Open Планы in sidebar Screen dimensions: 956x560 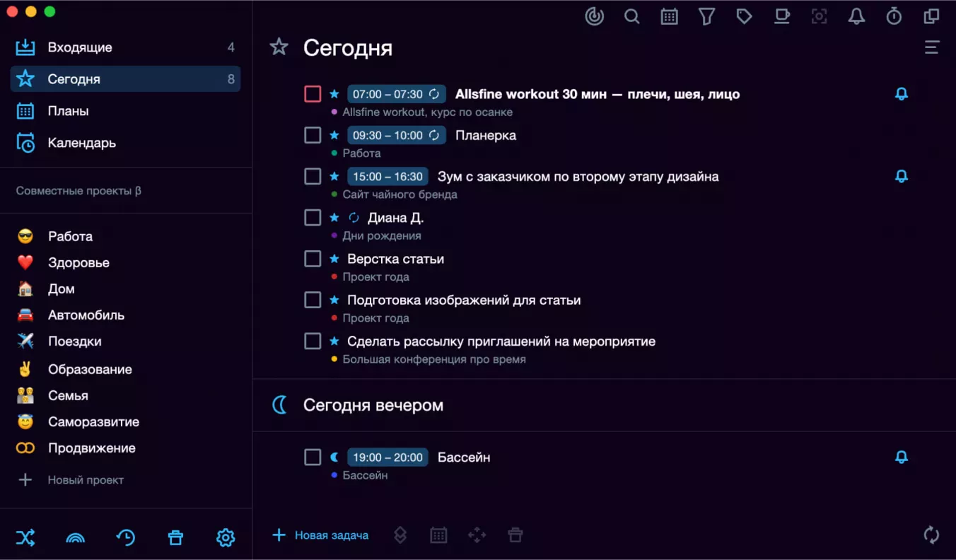click(125, 111)
